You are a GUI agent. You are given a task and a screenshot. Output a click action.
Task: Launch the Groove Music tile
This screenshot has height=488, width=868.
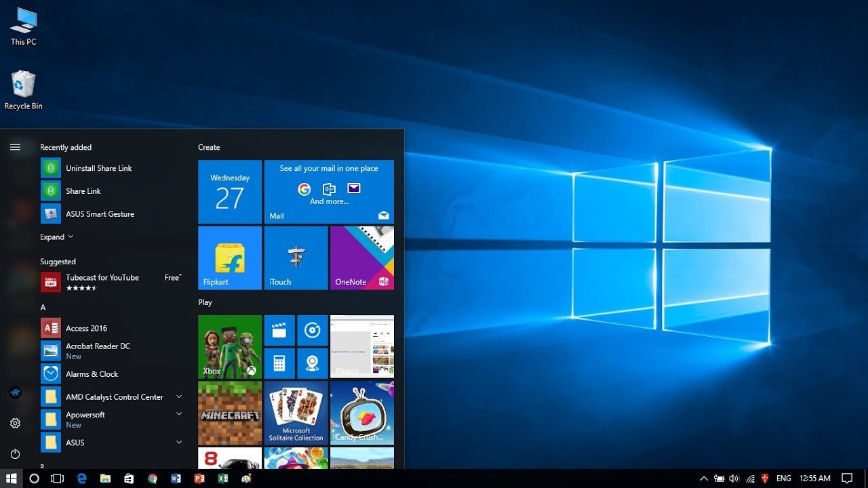click(313, 330)
